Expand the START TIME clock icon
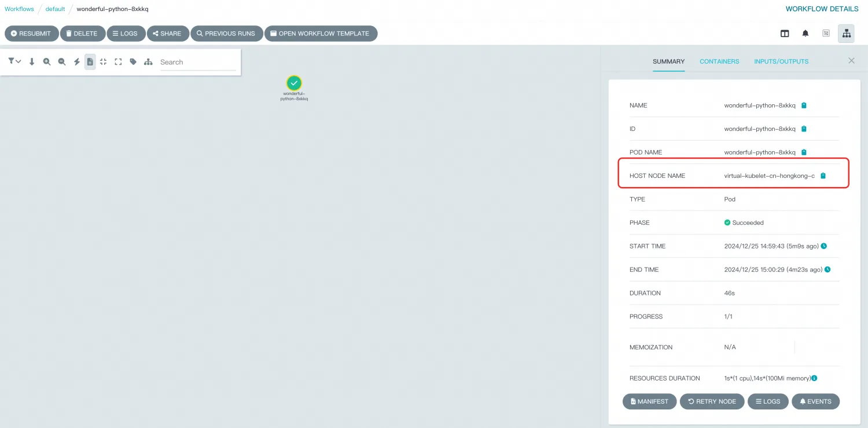Viewport: 868px width, 428px height. click(823, 246)
